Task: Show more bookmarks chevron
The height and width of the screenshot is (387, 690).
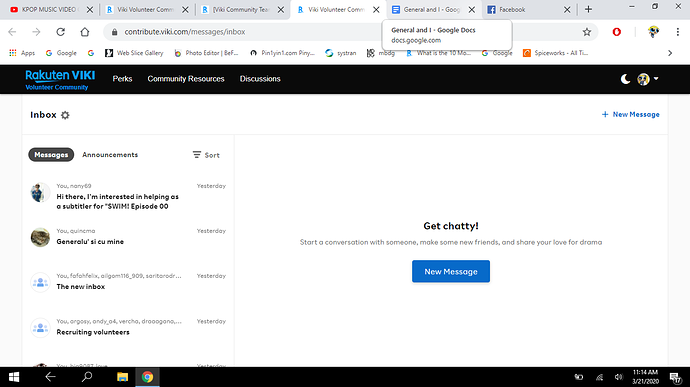Action: tap(670, 53)
